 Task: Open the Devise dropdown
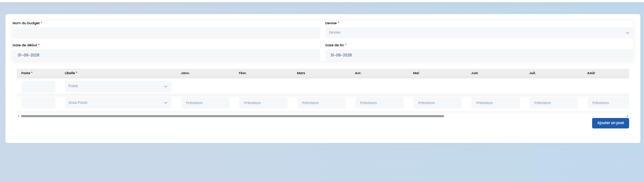point(479,33)
